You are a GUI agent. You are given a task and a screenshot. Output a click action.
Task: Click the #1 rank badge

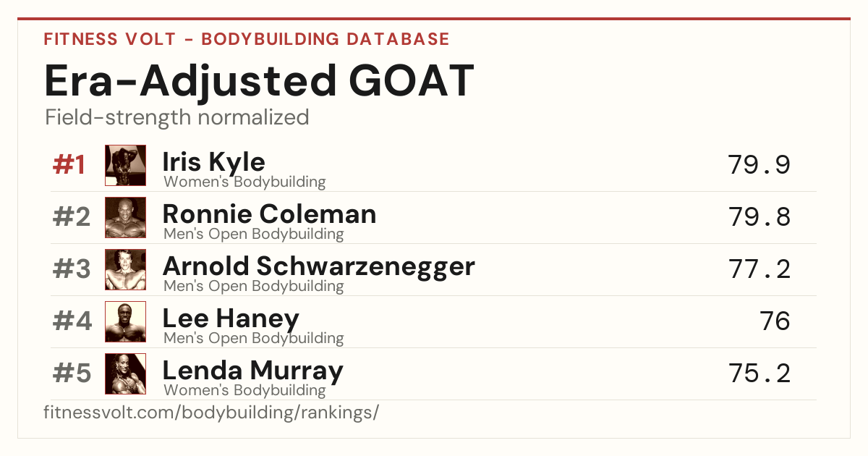[x=69, y=166]
